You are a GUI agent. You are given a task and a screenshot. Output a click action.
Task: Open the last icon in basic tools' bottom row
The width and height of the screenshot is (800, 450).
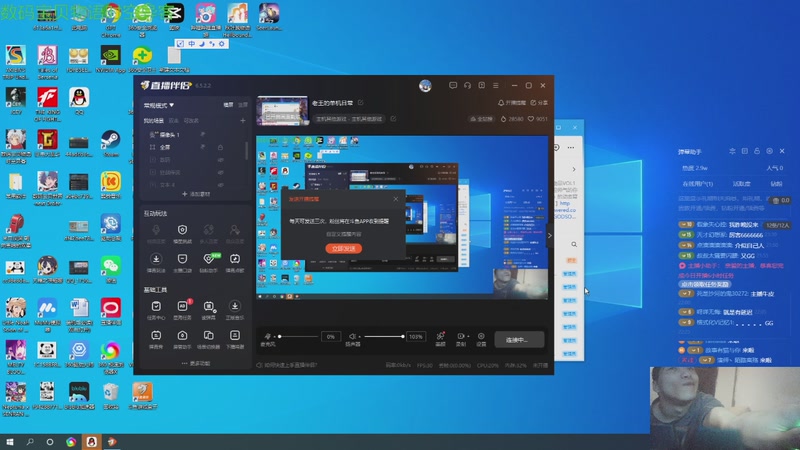(235, 335)
